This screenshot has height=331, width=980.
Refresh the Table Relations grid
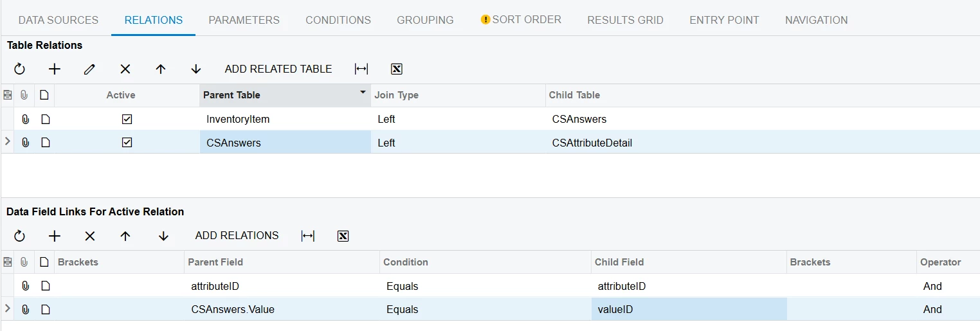[x=19, y=69]
